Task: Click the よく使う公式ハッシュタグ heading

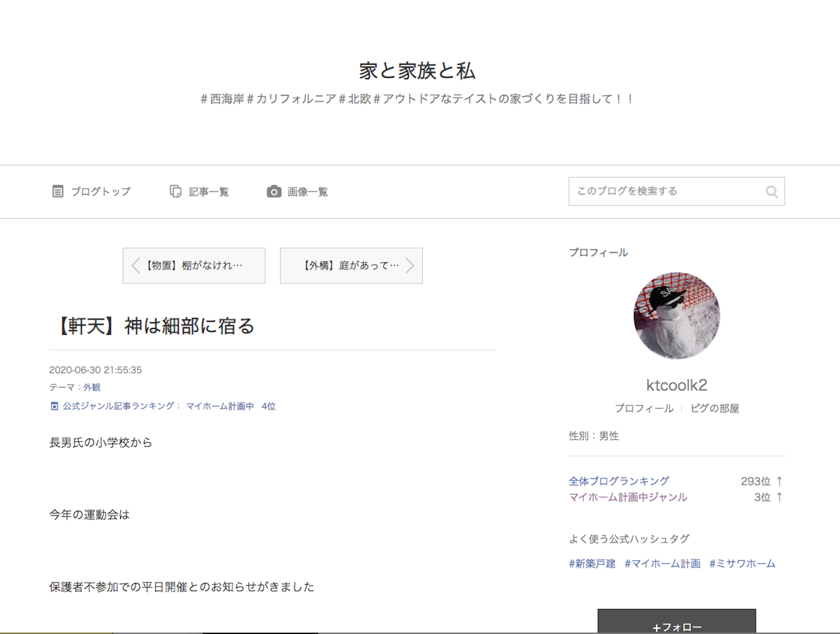Action: [x=629, y=539]
